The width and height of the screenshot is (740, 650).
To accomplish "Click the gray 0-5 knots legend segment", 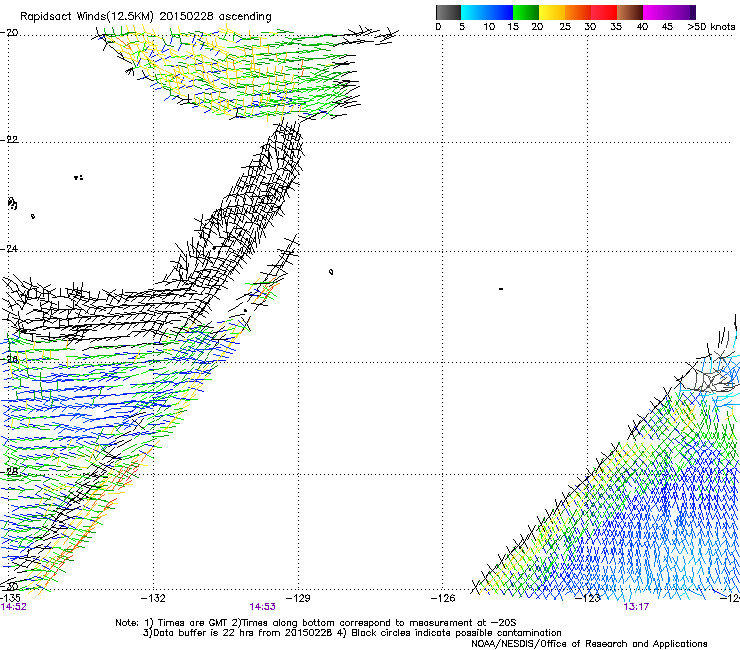I will (448, 12).
